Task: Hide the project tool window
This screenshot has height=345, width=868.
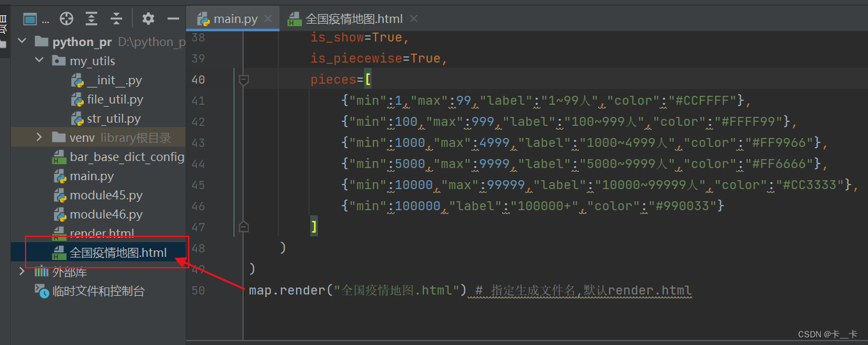Action: pos(173,19)
